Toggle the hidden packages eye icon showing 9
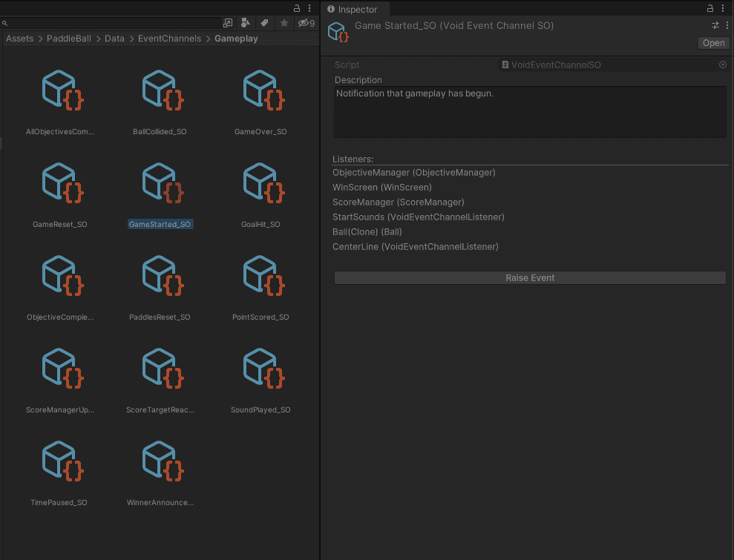The height and width of the screenshot is (560, 734). click(303, 23)
